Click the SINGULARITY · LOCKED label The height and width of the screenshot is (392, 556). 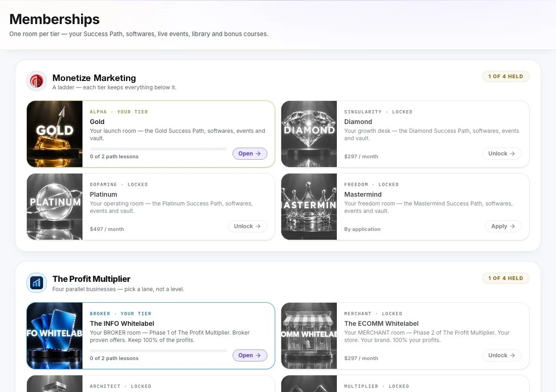pos(378,112)
